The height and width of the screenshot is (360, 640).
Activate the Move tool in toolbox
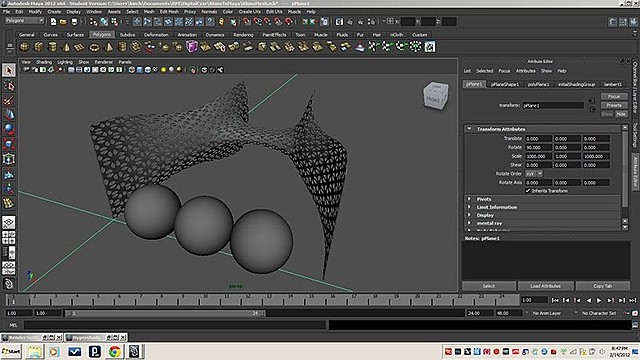click(9, 115)
